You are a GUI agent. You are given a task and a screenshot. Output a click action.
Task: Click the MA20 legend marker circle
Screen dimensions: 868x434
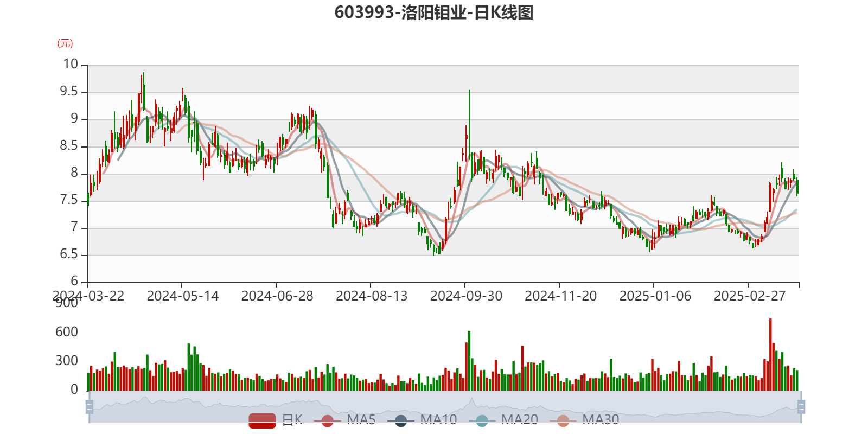point(482,420)
